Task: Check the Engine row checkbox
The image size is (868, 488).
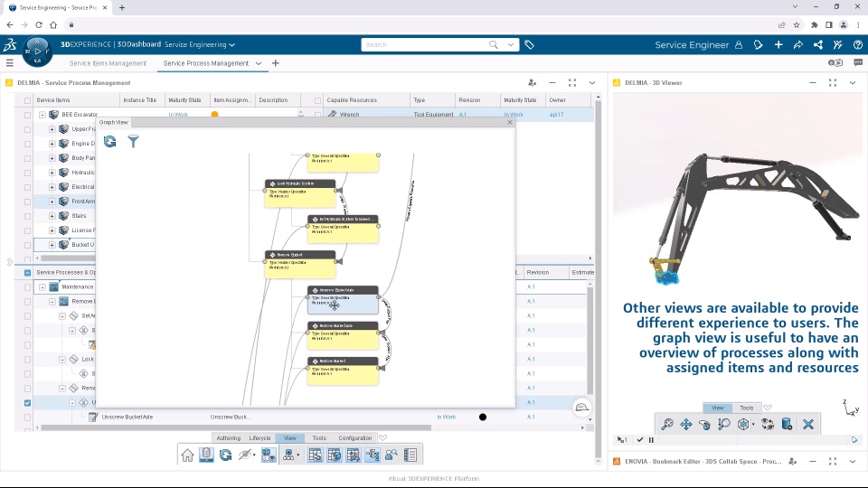Action: (27, 144)
